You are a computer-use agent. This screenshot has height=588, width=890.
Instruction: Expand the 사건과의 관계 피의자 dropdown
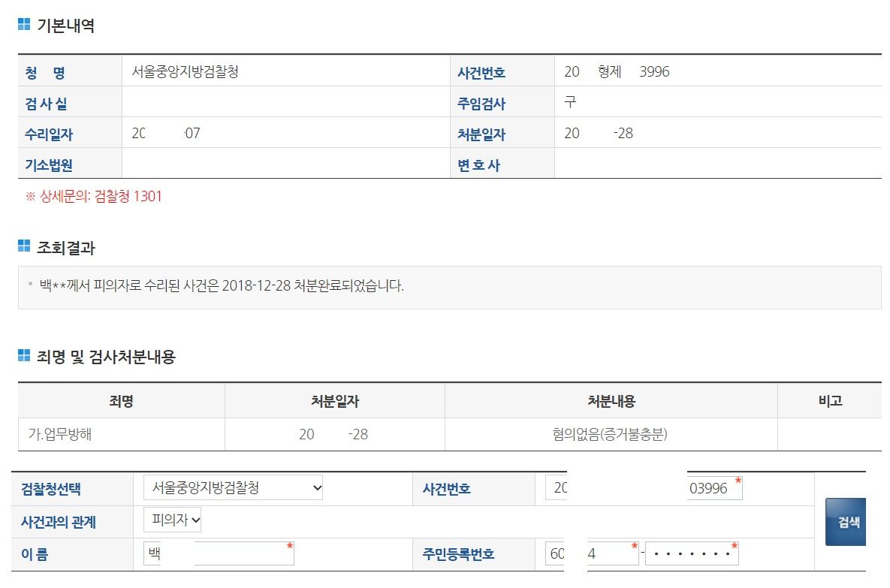click(x=172, y=520)
